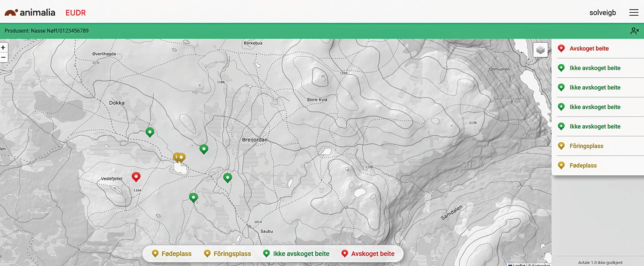Viewport: 644px width, 266px height.
Task: Open the map layers control
Action: [540, 50]
